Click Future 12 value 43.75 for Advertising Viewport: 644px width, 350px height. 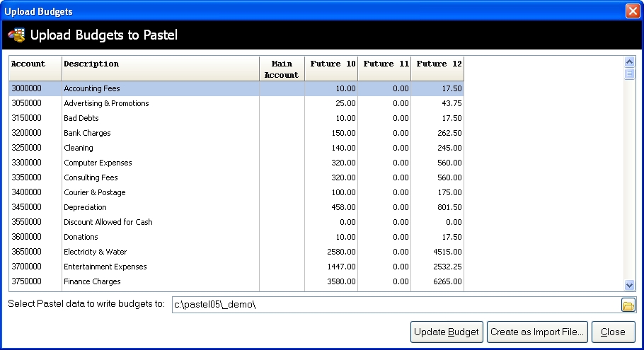452,103
